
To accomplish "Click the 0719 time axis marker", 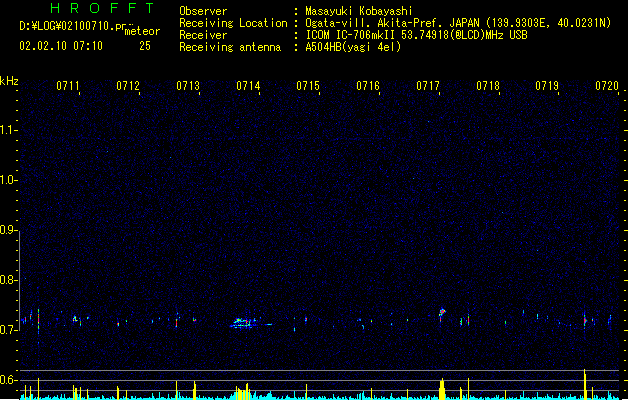I will click(547, 86).
